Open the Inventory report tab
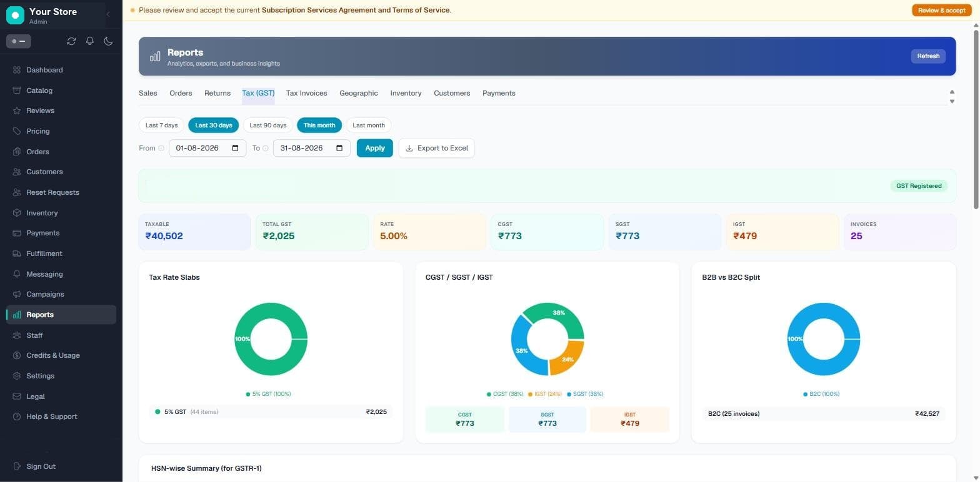Image resolution: width=980 pixels, height=482 pixels. [406, 93]
